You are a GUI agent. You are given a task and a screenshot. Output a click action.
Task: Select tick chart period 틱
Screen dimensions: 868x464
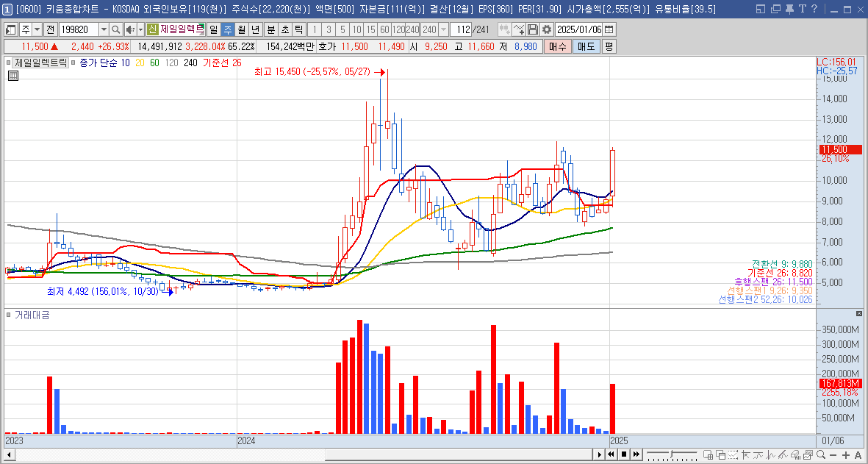point(298,29)
